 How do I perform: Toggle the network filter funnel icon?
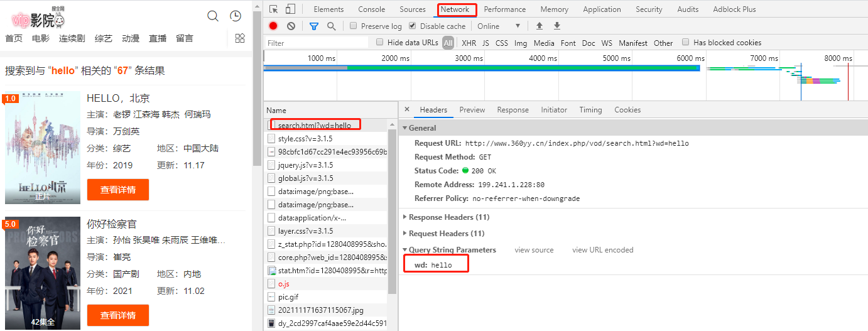[314, 26]
